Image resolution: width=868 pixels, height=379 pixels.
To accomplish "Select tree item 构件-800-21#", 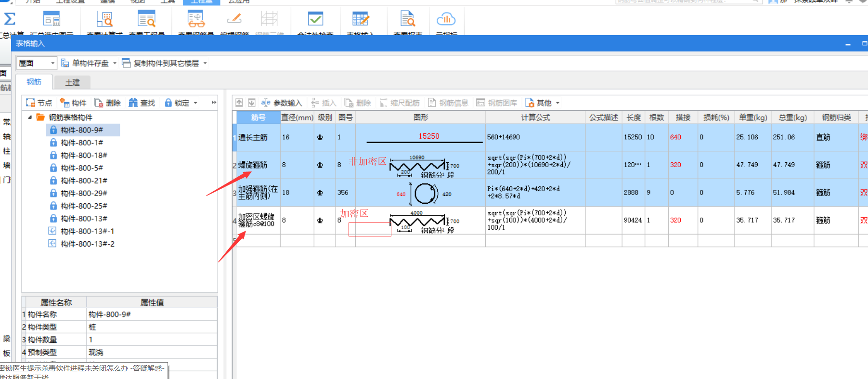I will point(84,180).
